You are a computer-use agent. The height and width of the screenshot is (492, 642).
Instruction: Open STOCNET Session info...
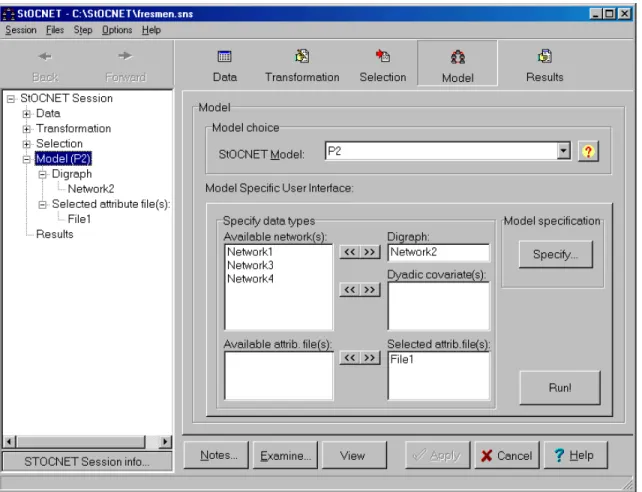click(87, 461)
